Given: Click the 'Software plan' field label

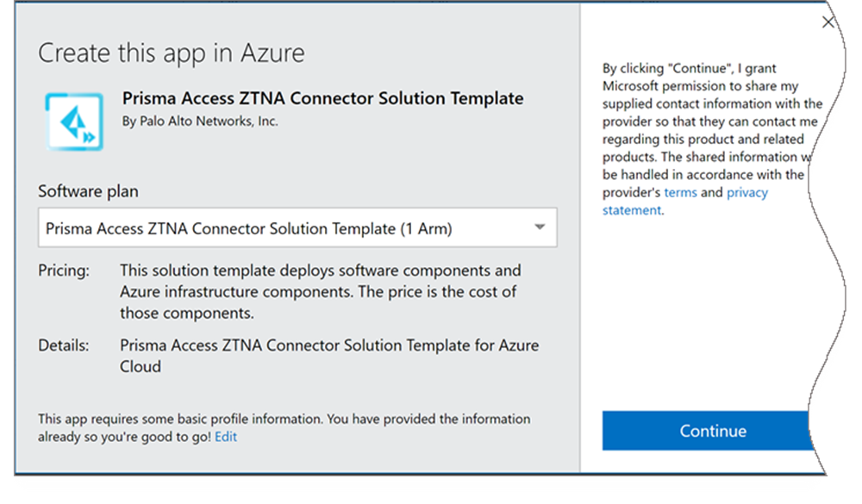Looking at the screenshot, I should point(88,190).
